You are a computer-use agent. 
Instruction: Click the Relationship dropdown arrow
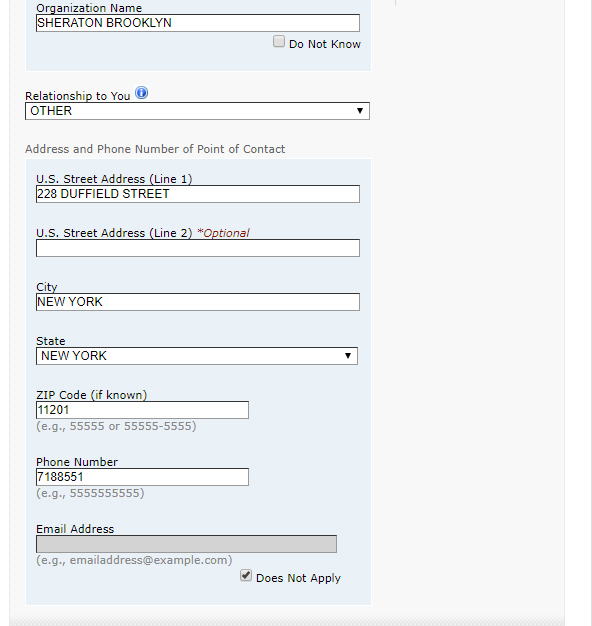click(360, 111)
